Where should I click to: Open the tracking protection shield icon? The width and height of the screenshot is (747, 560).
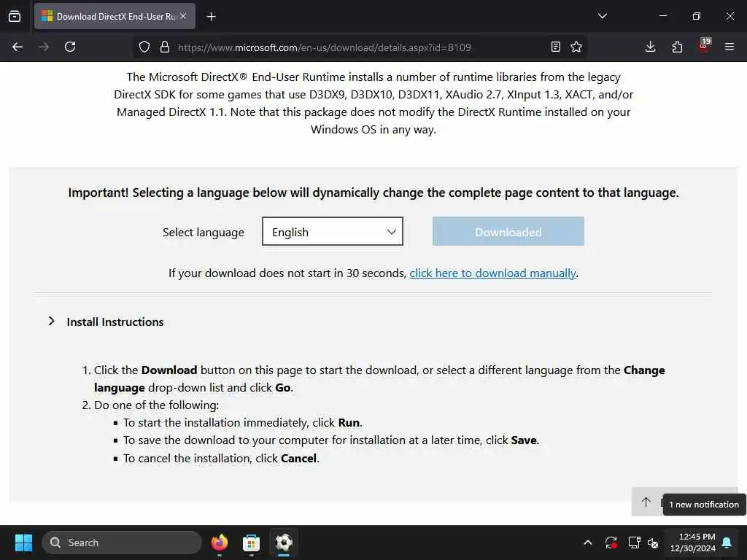pos(144,47)
